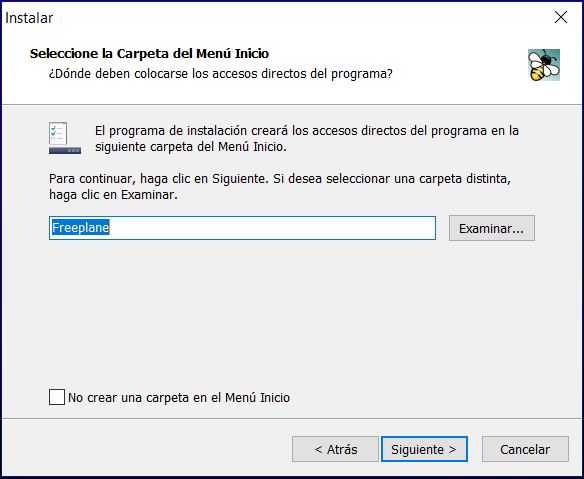Tick the 'No crear una carpeta' checkbox

[x=57, y=397]
